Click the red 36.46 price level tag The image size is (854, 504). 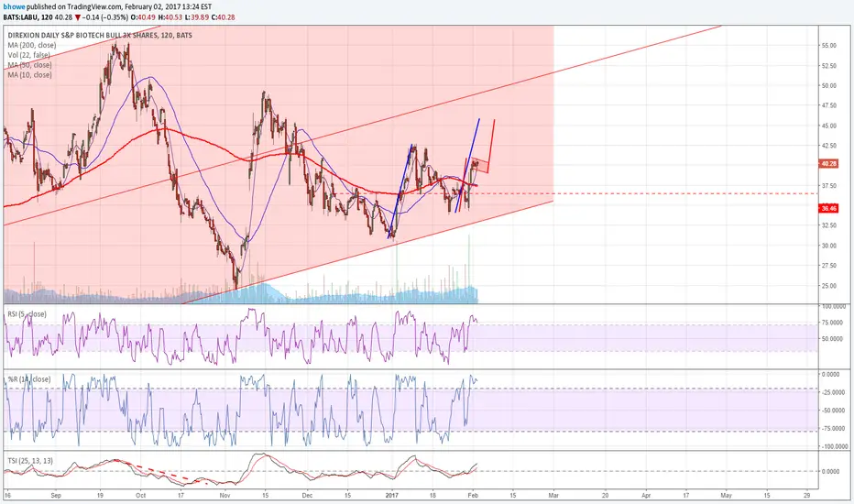pos(829,208)
